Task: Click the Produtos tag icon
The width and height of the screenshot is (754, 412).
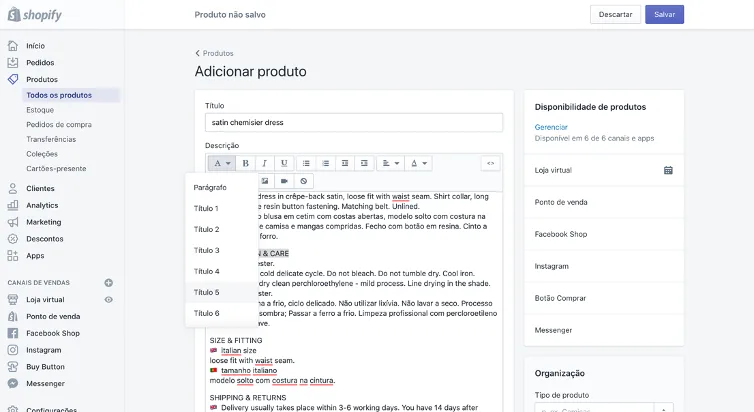Action: (13, 79)
